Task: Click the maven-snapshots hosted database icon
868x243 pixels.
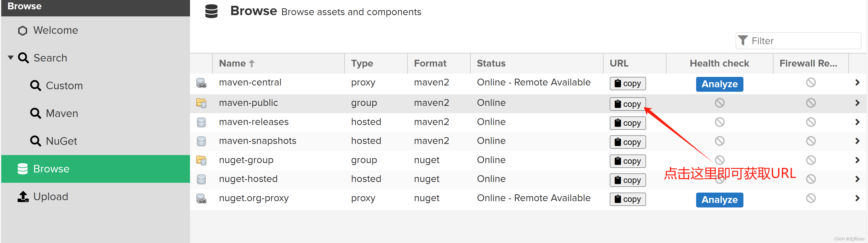Action: click(x=201, y=141)
